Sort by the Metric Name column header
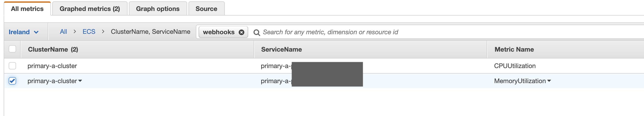The width and height of the screenshot is (644, 116). [514, 49]
